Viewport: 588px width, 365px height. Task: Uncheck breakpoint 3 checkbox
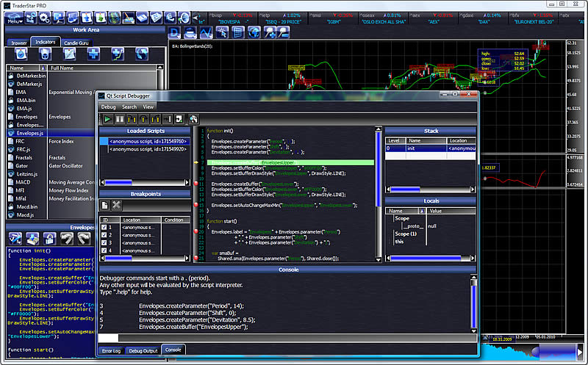click(x=104, y=243)
